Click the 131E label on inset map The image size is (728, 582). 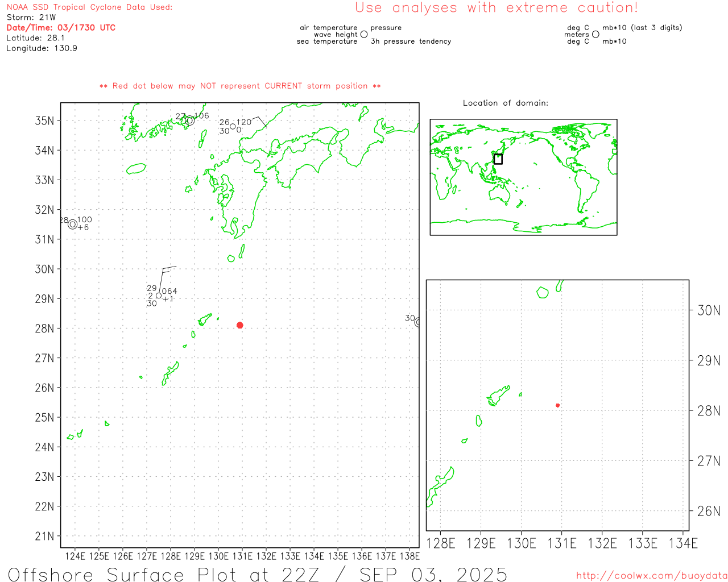click(562, 543)
